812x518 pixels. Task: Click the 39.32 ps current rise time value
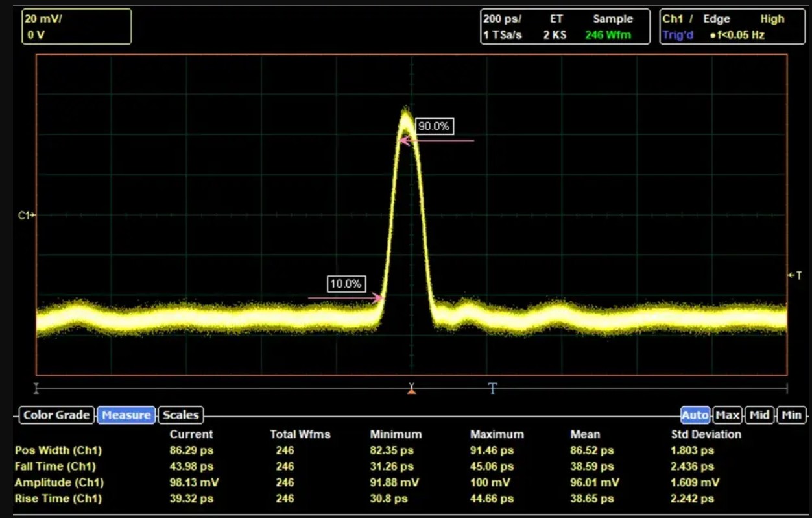coord(191,499)
